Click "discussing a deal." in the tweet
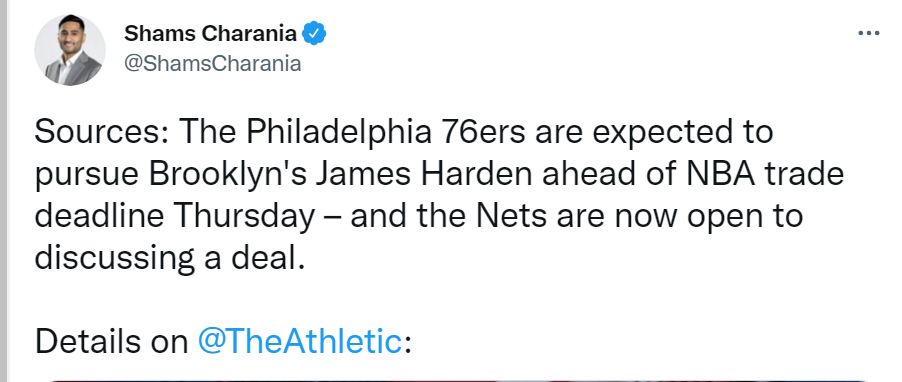This screenshot has width=902, height=382. [169, 259]
